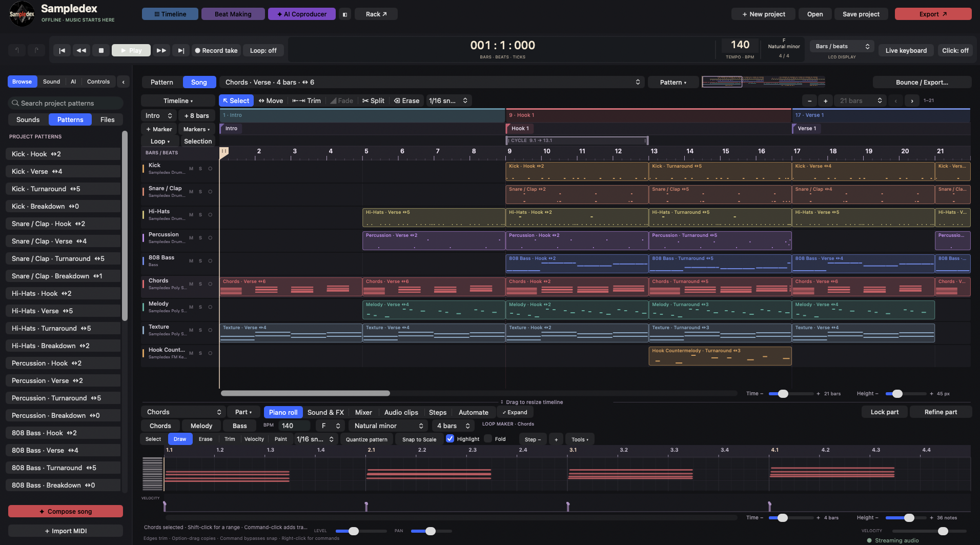Click the song overview minimap thumbnail
Viewport: 980px width, 545px height.
[x=763, y=82]
